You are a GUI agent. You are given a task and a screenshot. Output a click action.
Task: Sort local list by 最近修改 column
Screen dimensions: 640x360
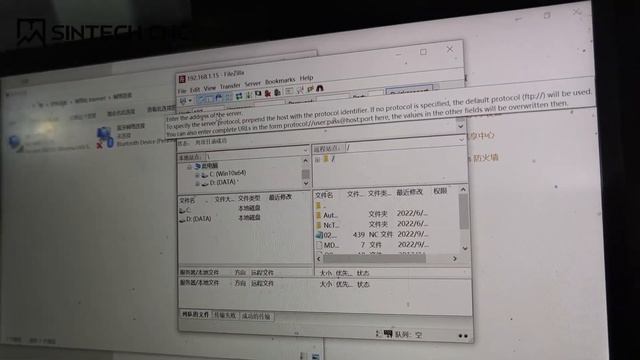(x=280, y=197)
